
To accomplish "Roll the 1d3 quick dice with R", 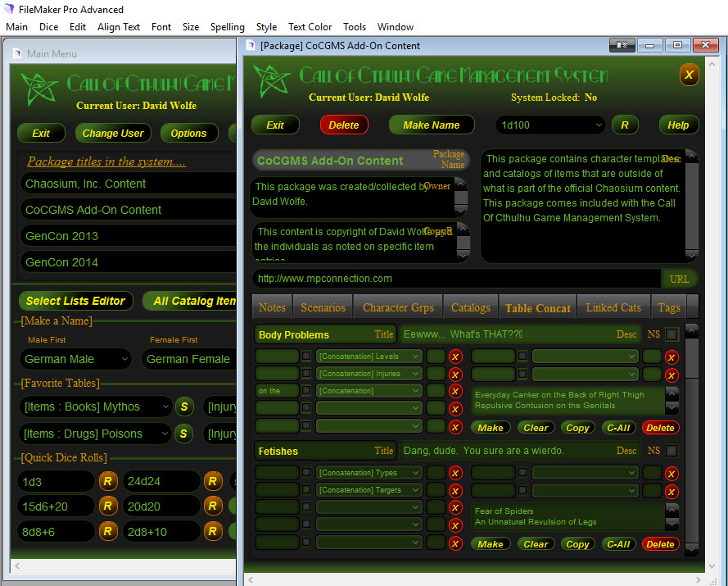I will coord(106,481).
